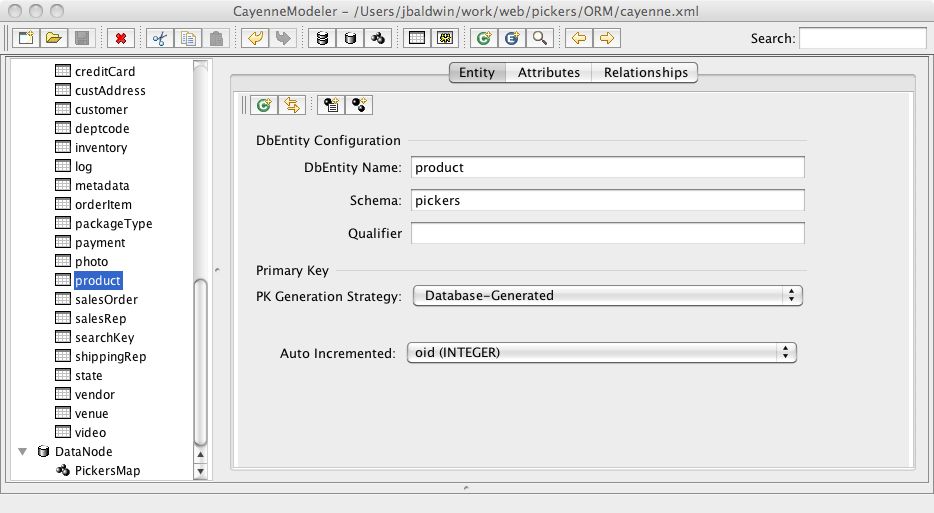Open the PK Generation Strategy dropdown
The width and height of the screenshot is (934, 513).
point(607,296)
